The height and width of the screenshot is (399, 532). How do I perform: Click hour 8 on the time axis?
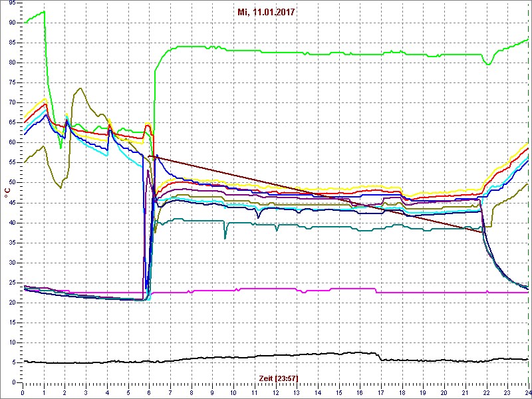coord(192,392)
